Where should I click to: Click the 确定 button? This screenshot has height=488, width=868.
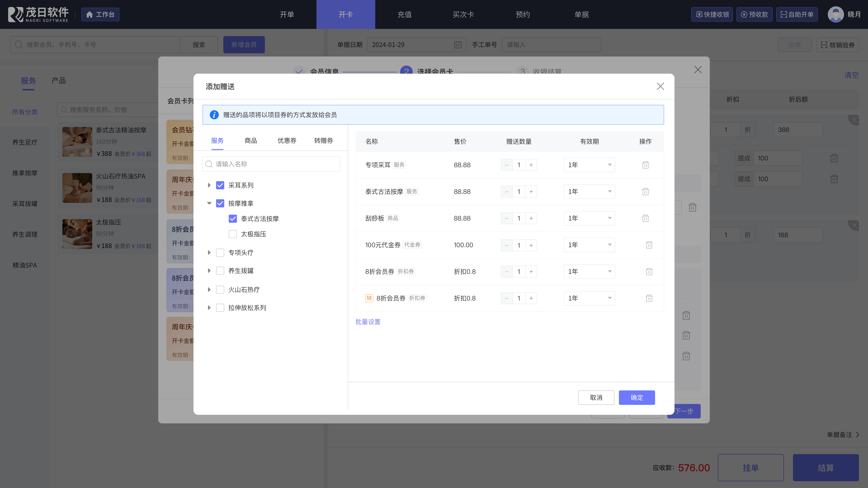click(x=637, y=397)
